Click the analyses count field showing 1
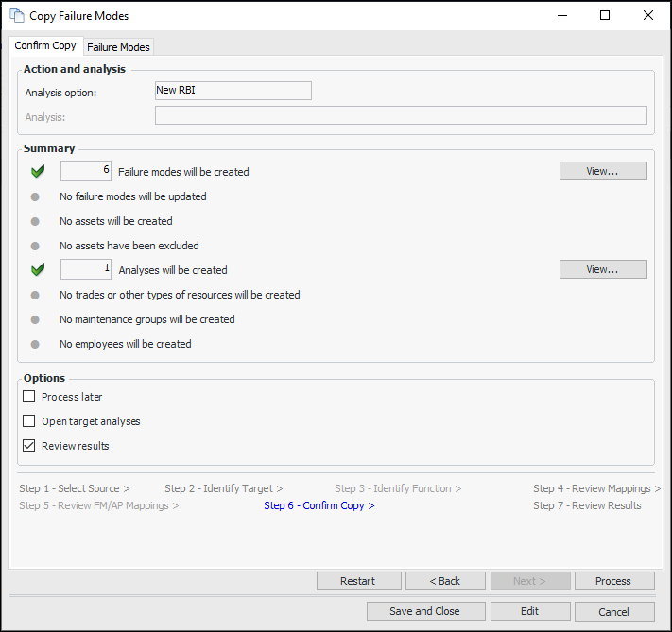Image resolution: width=672 pixels, height=632 pixels. tap(86, 269)
